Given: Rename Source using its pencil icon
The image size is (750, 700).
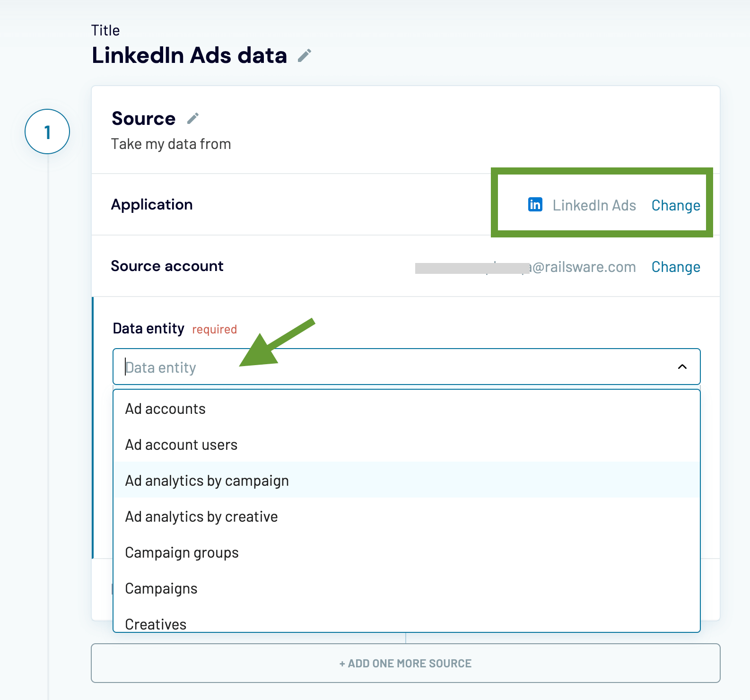Looking at the screenshot, I should pyautogui.click(x=193, y=118).
